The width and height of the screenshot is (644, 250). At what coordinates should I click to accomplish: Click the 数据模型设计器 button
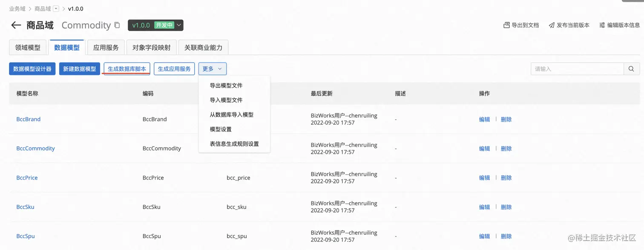click(x=32, y=69)
